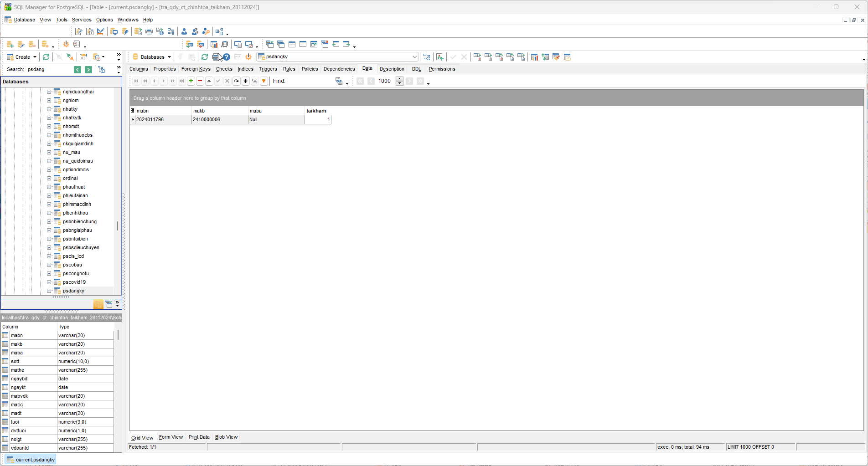
Task: Click the Search field containing psdang
Action: pyautogui.click(x=49, y=69)
